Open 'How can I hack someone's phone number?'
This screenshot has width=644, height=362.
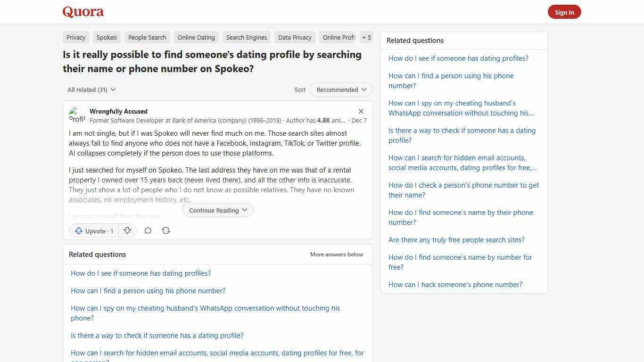pyautogui.click(x=455, y=284)
